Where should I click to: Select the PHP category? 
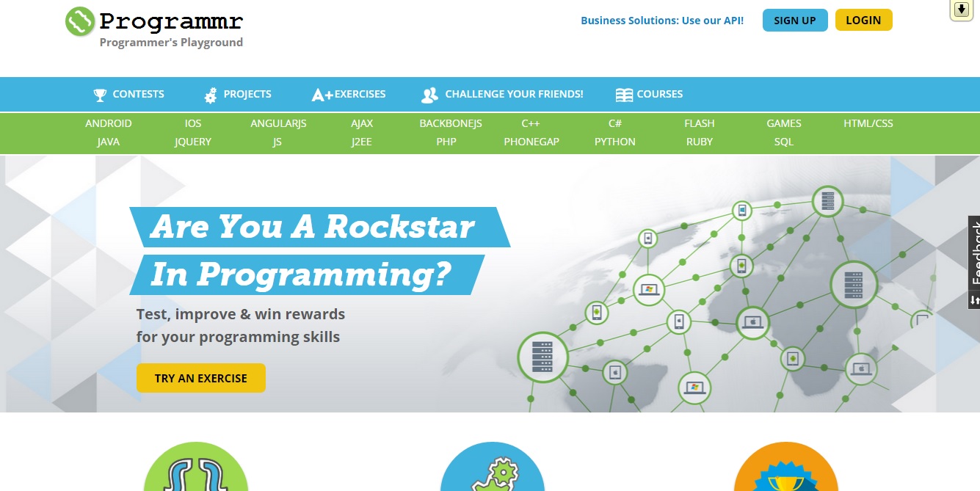[x=446, y=142]
